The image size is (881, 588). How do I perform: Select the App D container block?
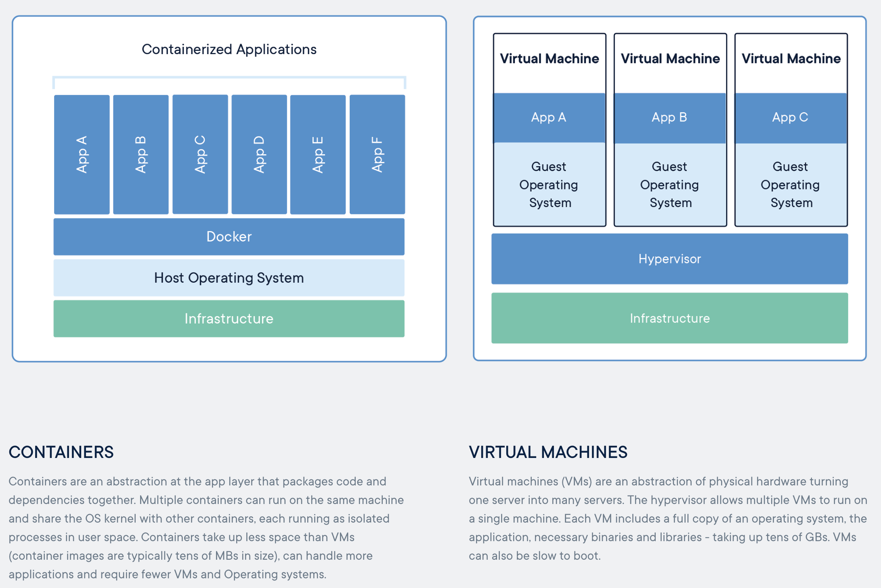point(259,154)
